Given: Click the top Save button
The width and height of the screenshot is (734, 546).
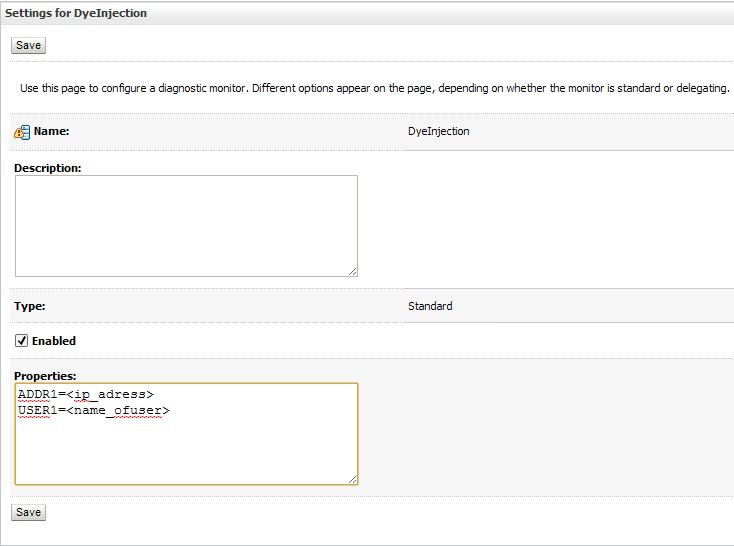Looking at the screenshot, I should point(28,45).
